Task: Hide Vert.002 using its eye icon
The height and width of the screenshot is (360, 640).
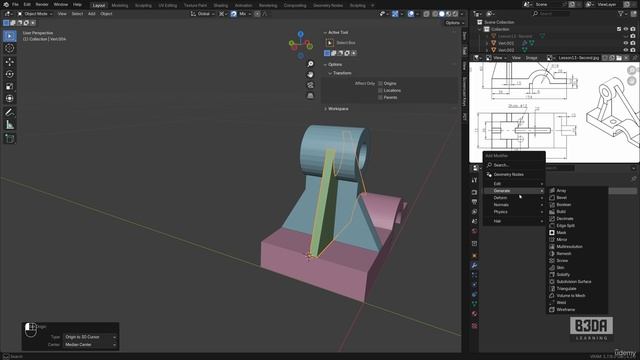Action: pyautogui.click(x=626, y=50)
